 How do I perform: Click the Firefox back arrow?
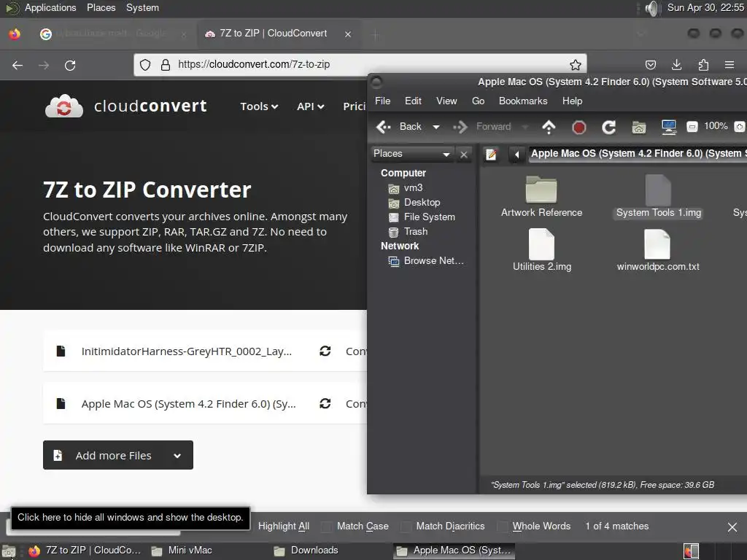pos(18,65)
